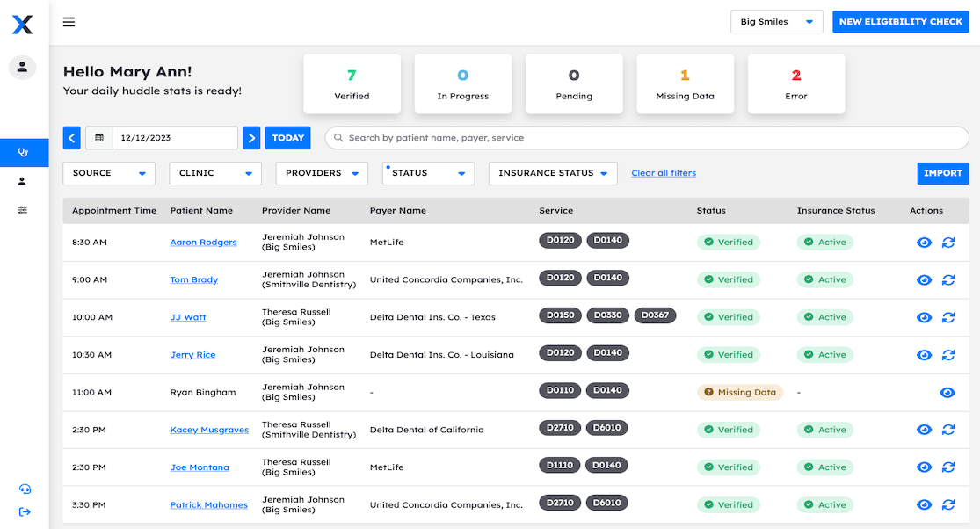
Task: Click eye icon for Ryan Bingham row
Action: click(947, 393)
